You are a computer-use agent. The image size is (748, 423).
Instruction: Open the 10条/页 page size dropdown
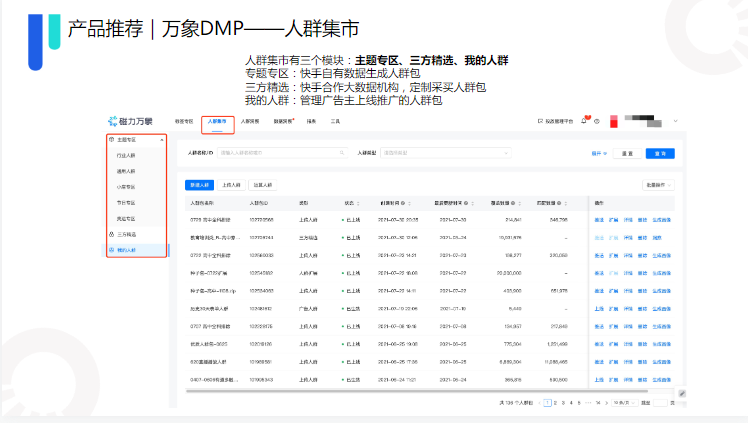(x=624, y=403)
